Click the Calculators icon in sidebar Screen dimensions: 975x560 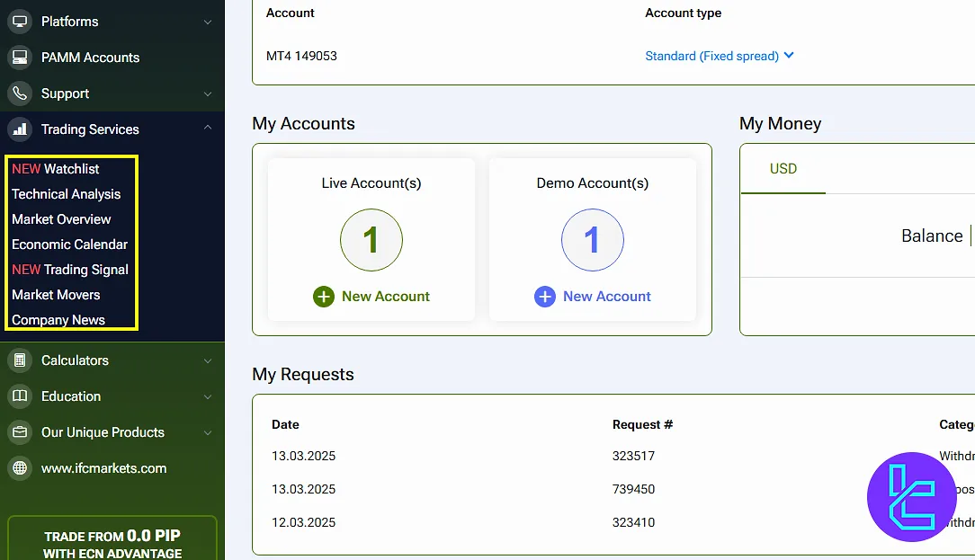coord(19,360)
